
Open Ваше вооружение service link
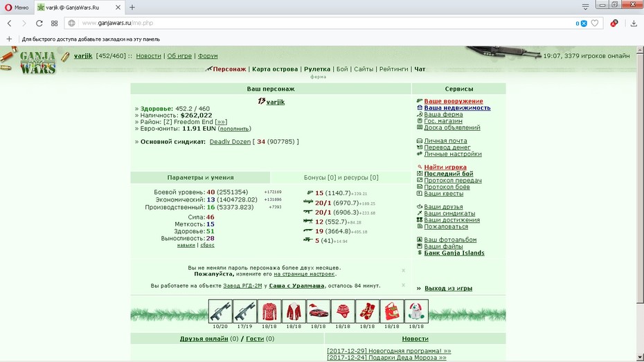click(x=454, y=101)
